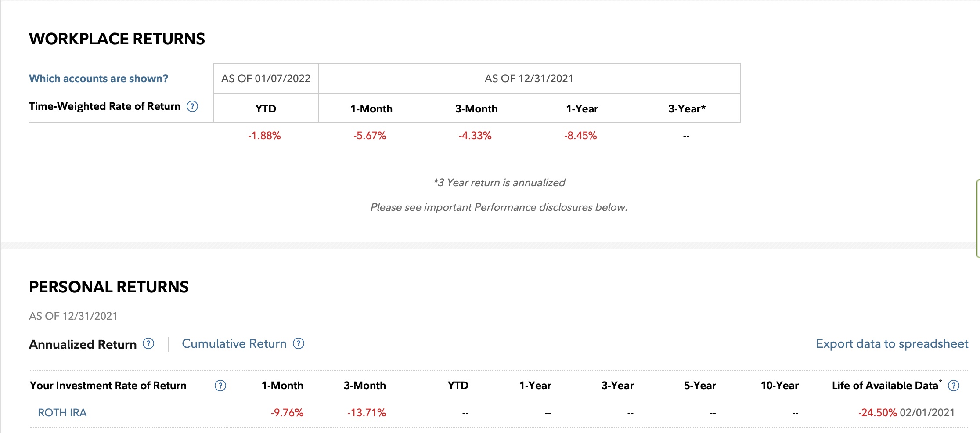Click the -1.88% YTD return value
This screenshot has height=433, width=980.
click(264, 136)
